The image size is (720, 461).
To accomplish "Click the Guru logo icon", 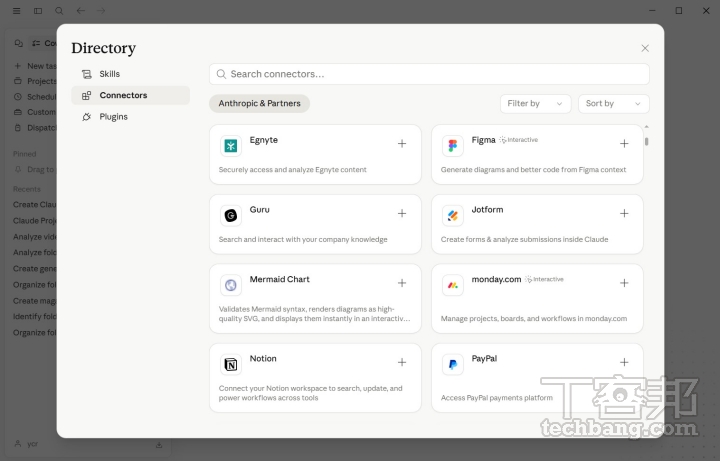I will [231, 215].
